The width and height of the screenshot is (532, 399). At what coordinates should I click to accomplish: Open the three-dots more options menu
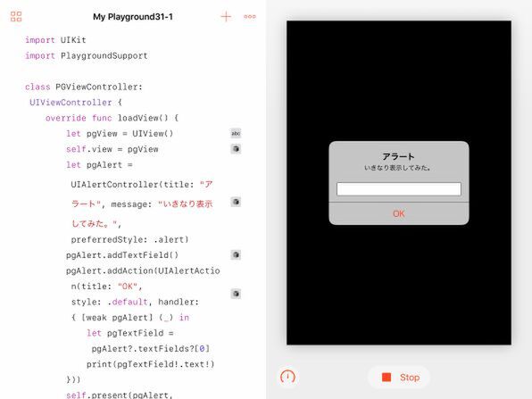(250, 16)
